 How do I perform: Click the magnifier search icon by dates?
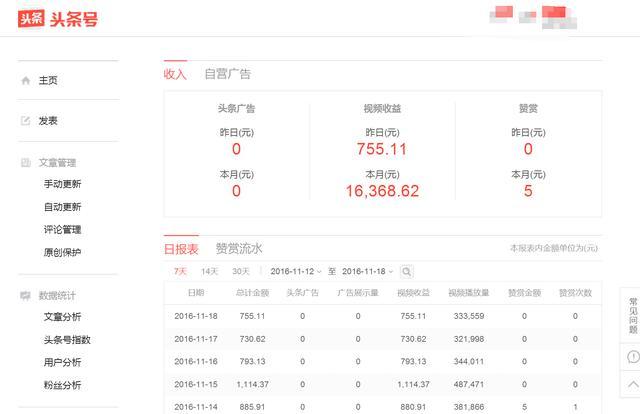(407, 272)
